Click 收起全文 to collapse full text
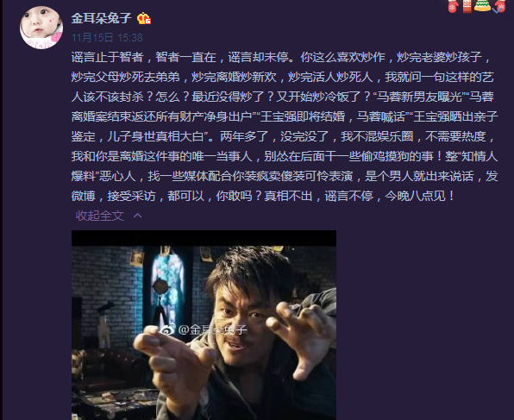This screenshot has width=514, height=420. coord(100,216)
